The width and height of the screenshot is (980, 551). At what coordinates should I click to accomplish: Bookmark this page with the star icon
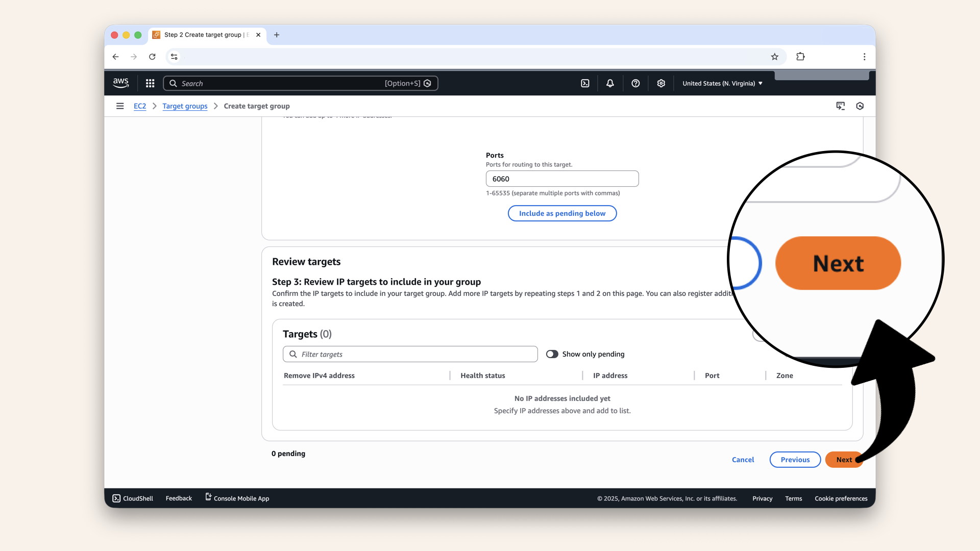pos(774,57)
